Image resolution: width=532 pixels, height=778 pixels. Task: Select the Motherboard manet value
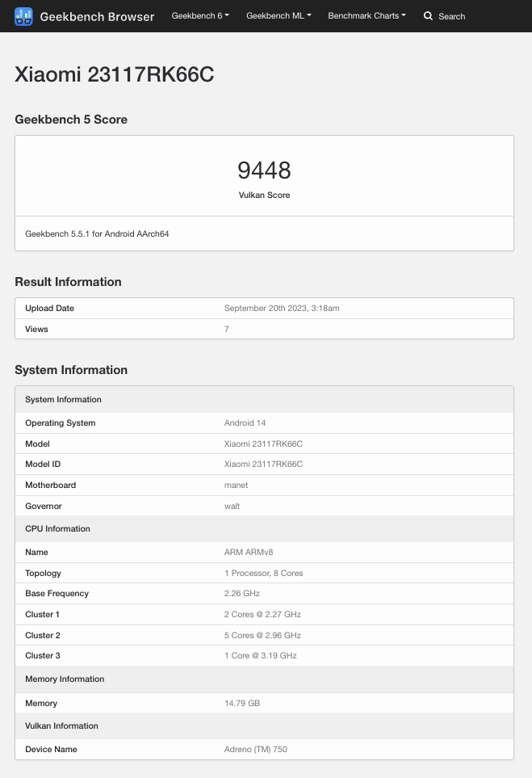pos(236,485)
